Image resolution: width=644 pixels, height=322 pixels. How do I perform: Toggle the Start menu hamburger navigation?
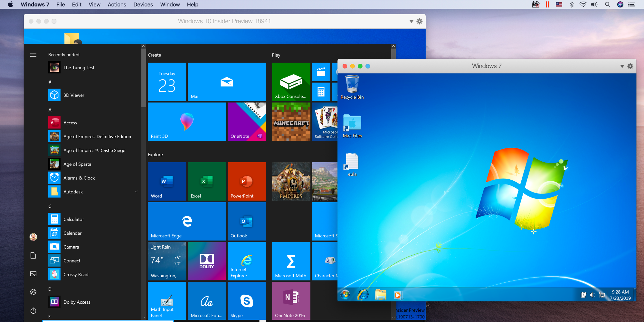pos(33,55)
